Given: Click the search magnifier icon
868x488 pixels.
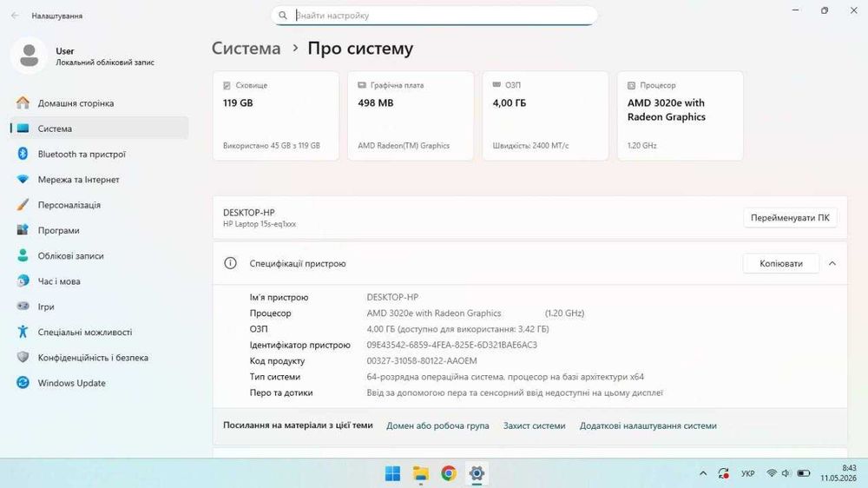Looking at the screenshot, I should coord(283,16).
